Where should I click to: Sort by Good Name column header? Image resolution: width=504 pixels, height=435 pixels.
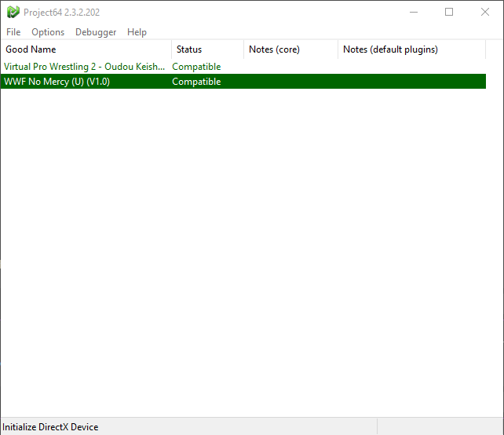(x=86, y=49)
